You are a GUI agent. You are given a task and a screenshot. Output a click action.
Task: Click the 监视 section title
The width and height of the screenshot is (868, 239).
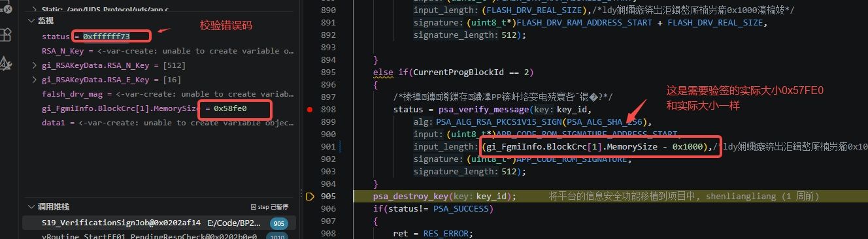pyautogui.click(x=46, y=21)
